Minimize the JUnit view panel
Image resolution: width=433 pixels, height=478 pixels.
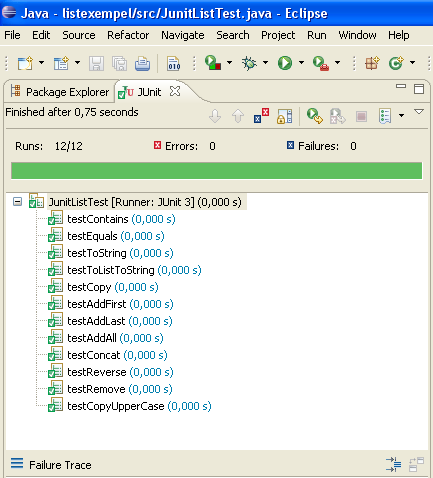(x=401, y=86)
